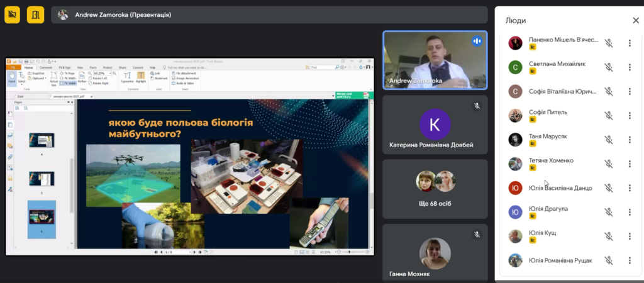644x283 pixels.
Task: Toggle muted mic icon for Светлана Михайлик
Action: [608, 67]
